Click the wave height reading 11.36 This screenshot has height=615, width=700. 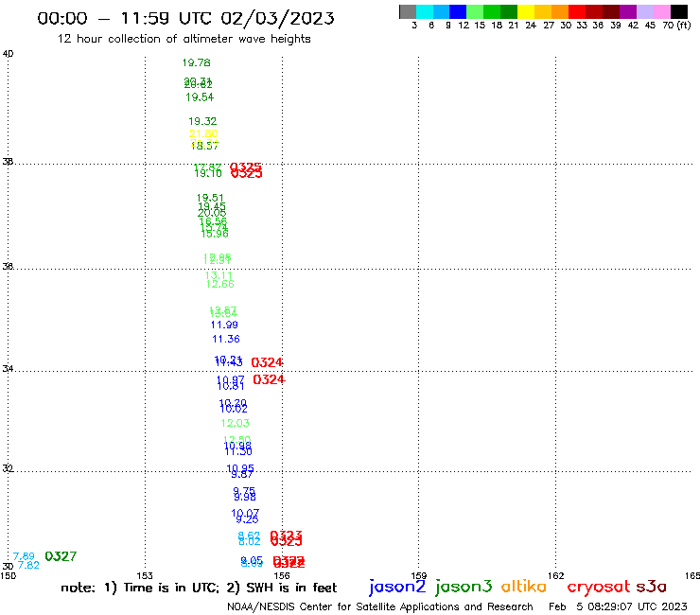click(226, 340)
